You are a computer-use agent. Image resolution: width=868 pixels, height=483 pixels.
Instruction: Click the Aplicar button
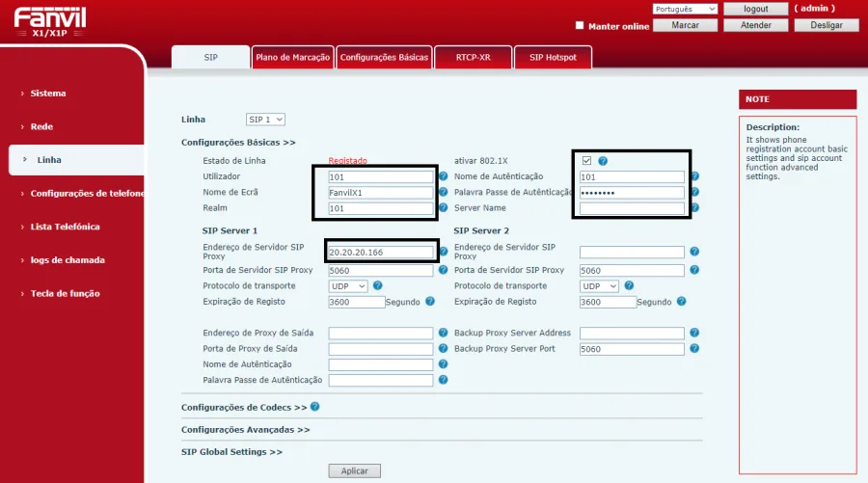(354, 470)
